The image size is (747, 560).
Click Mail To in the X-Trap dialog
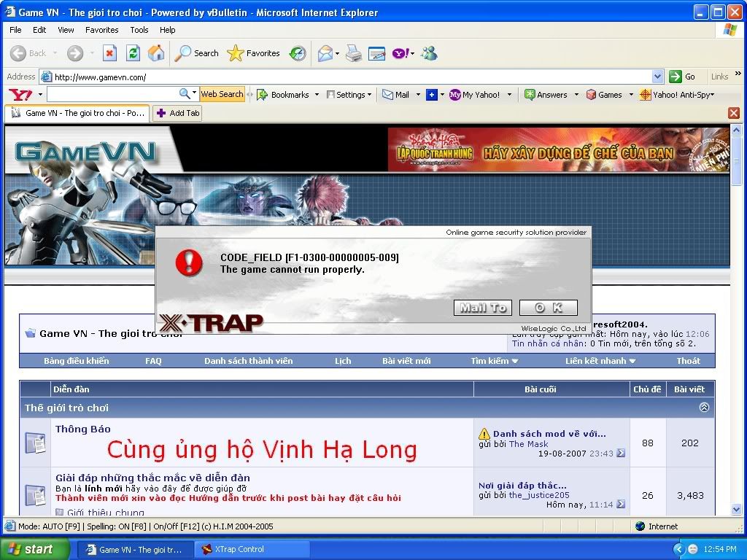pos(483,308)
